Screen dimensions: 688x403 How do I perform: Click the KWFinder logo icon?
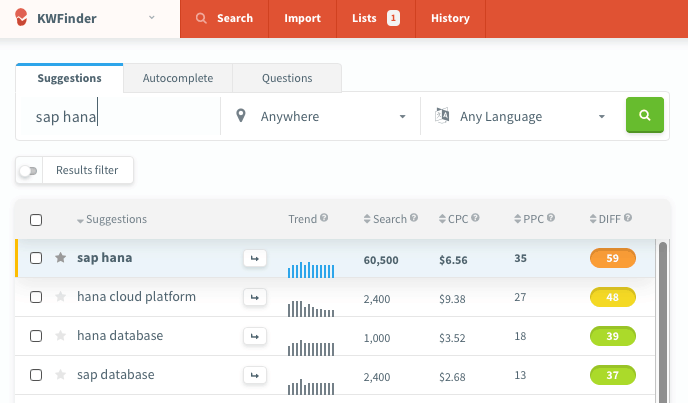coord(21,18)
